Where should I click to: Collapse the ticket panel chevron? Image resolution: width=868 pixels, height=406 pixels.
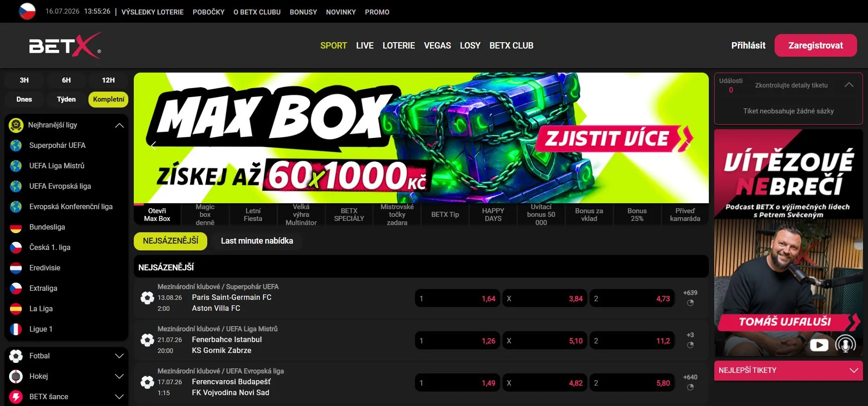point(849,85)
